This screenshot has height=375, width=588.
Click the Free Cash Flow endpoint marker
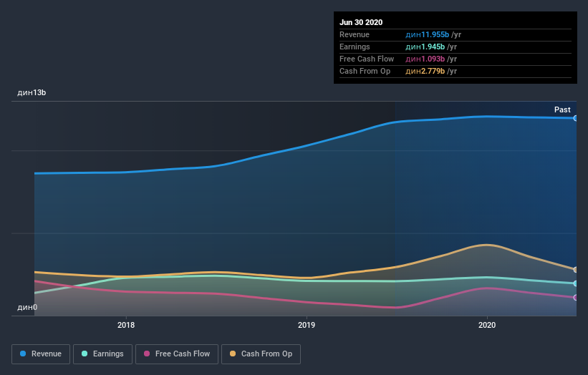576,298
